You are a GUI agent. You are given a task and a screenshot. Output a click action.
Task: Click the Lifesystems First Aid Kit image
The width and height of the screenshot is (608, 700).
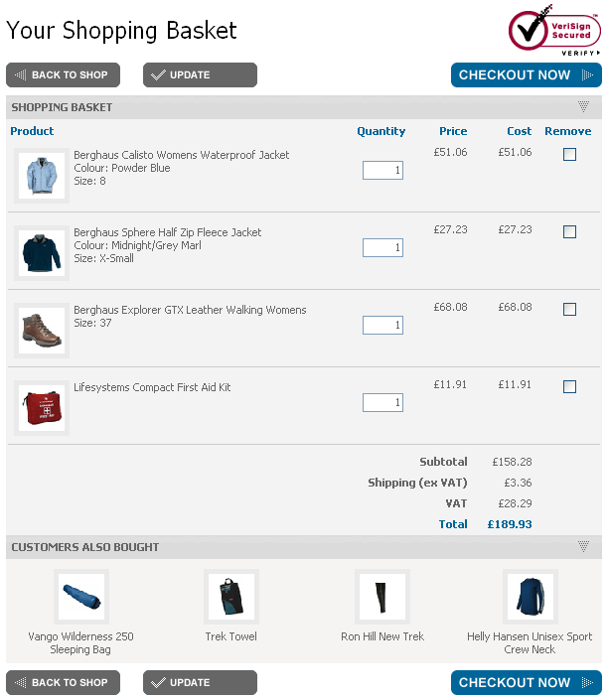41,408
